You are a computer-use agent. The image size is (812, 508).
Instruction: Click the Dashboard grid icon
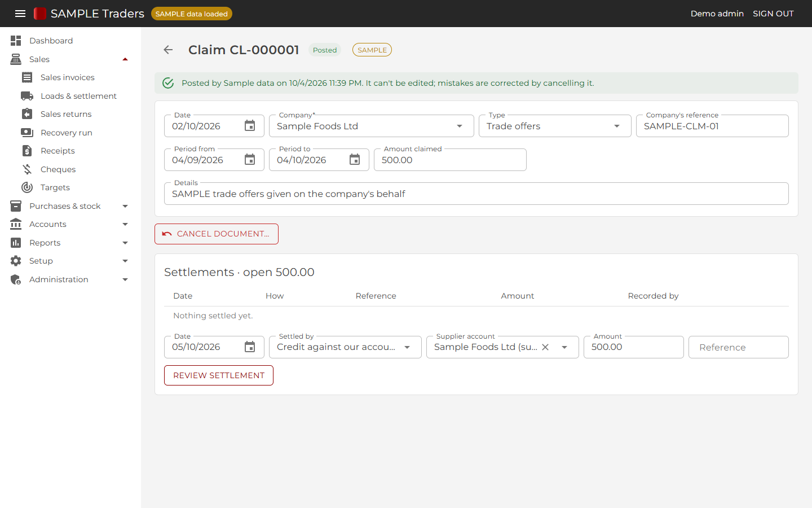point(16,41)
